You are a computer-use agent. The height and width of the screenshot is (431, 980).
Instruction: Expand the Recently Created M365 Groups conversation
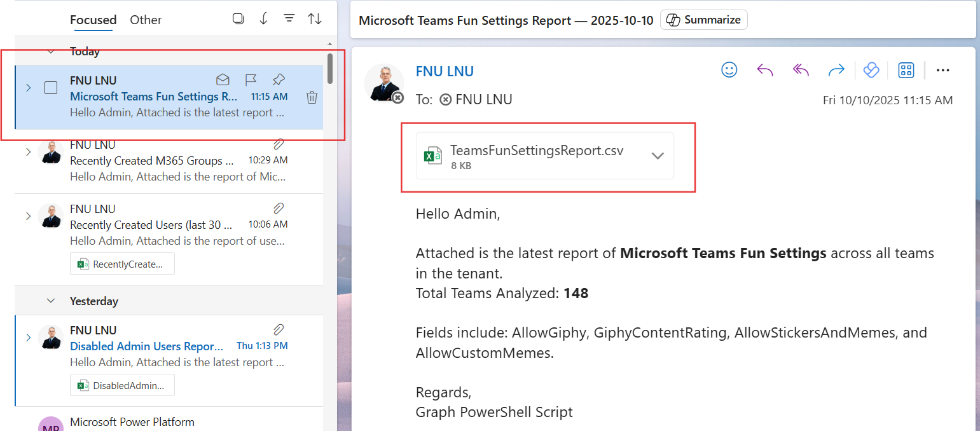coord(28,152)
